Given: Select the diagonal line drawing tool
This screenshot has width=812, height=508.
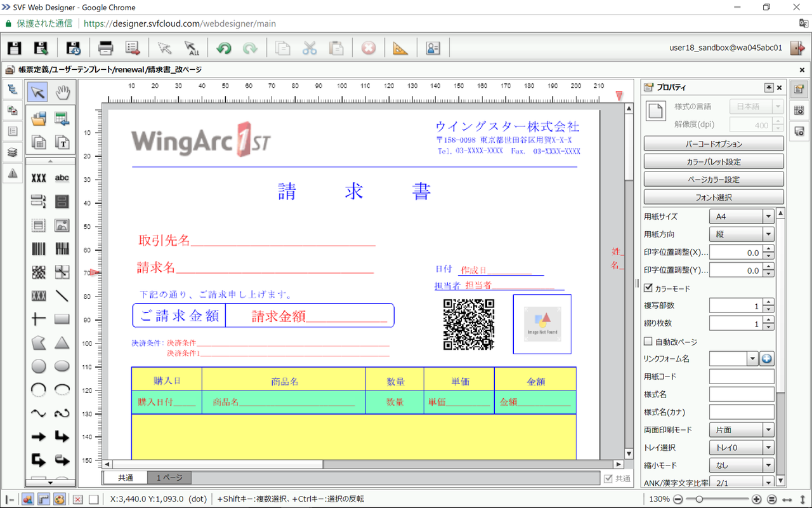Looking at the screenshot, I should pyautogui.click(x=62, y=296).
